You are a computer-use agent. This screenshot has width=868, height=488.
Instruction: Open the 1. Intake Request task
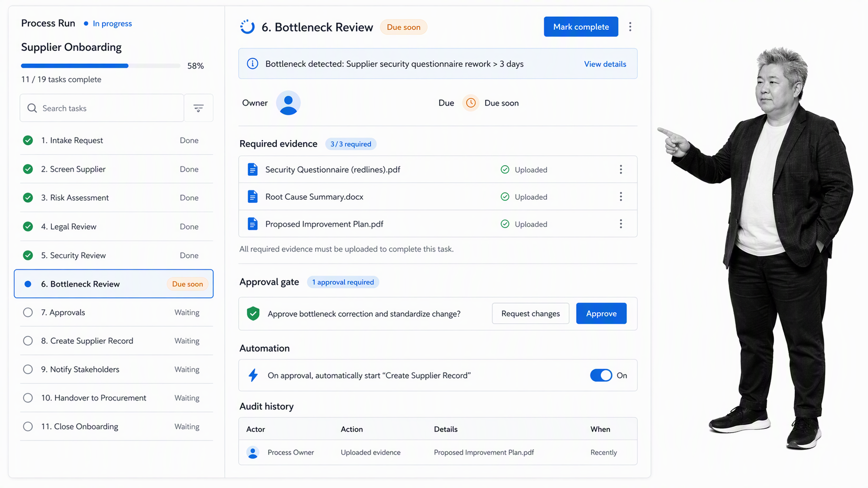[116, 140]
